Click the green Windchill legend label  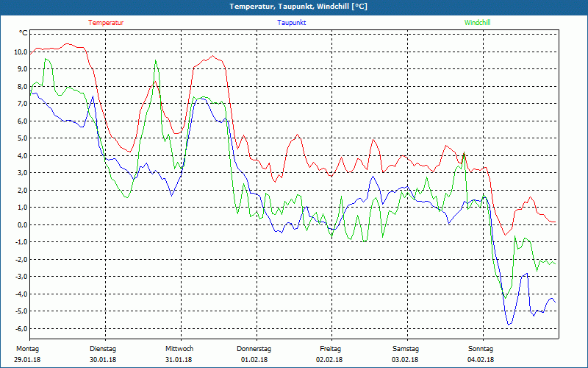tap(477, 23)
